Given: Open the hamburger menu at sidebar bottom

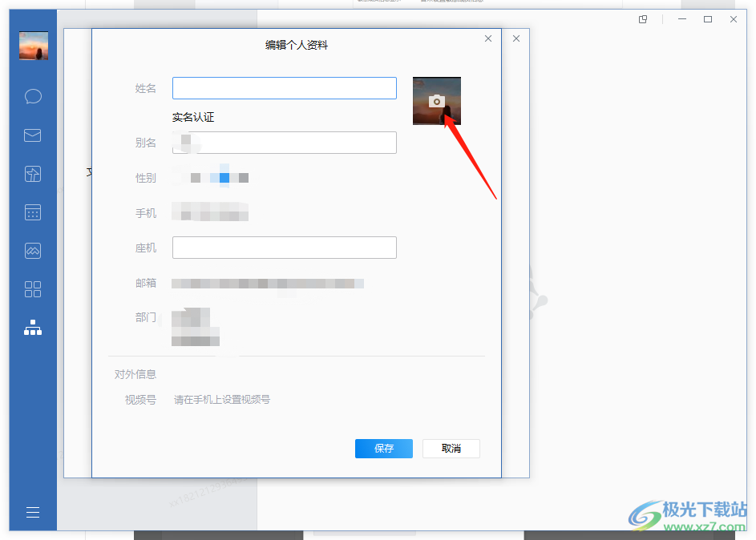Looking at the screenshot, I should point(32,511).
